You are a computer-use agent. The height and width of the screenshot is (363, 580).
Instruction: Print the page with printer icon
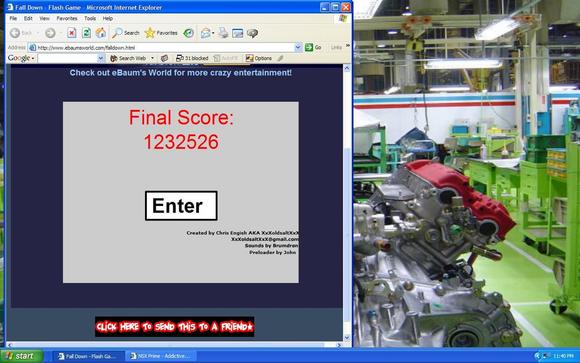tap(223, 33)
